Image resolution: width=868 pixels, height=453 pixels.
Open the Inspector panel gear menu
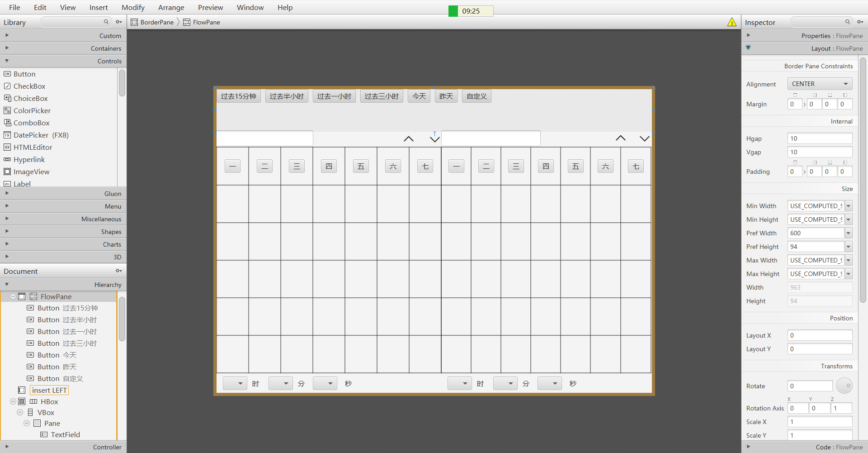[x=860, y=22]
